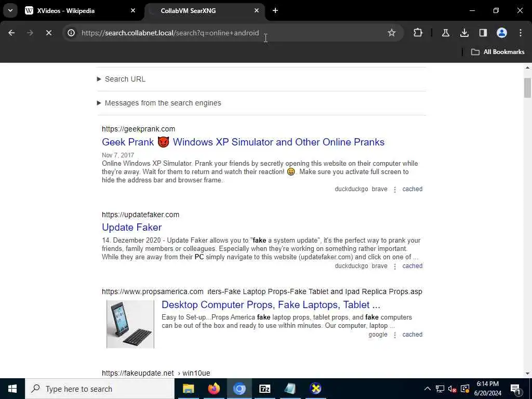532x399 pixels.
Task: Open network status tray icon
Action: 440,389
